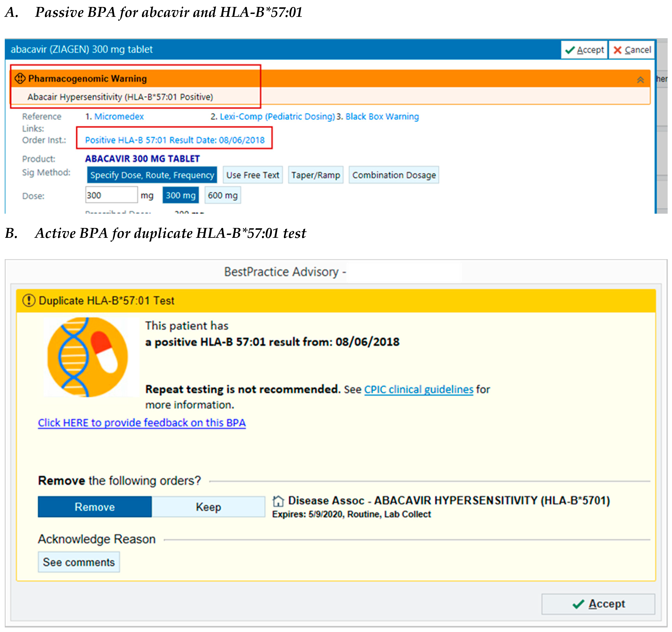Screen dimensions: 672x632
Task: Click Accept in the abacavir order header
Action: coord(585,50)
